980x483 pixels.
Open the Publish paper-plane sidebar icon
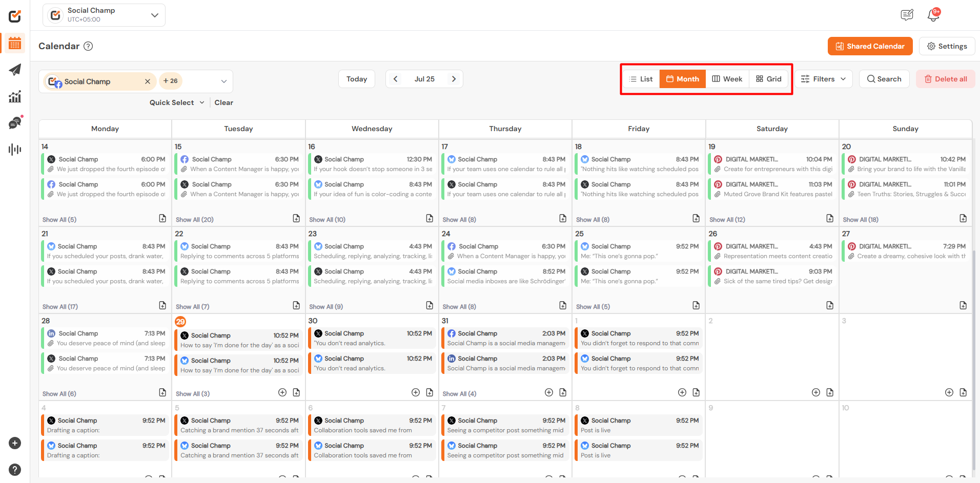click(15, 70)
